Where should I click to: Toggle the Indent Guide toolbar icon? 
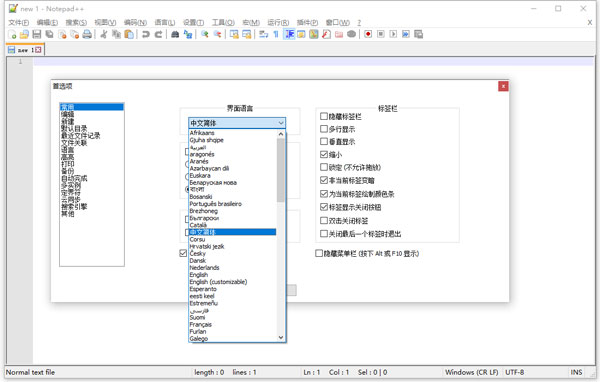[x=289, y=34]
